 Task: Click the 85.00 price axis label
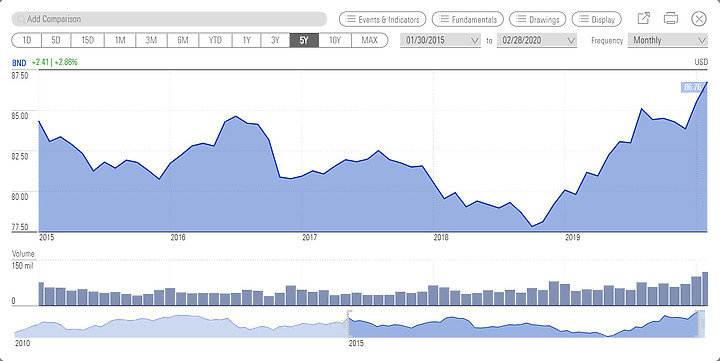(x=20, y=116)
